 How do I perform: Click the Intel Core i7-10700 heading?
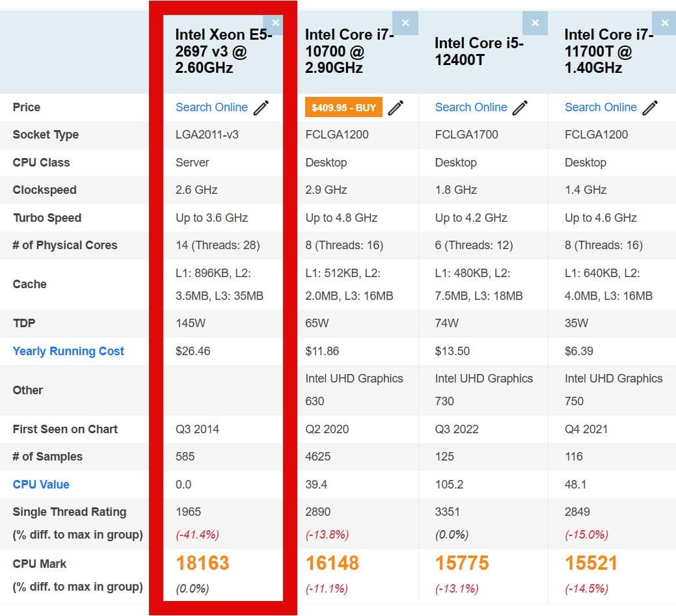[x=349, y=51]
